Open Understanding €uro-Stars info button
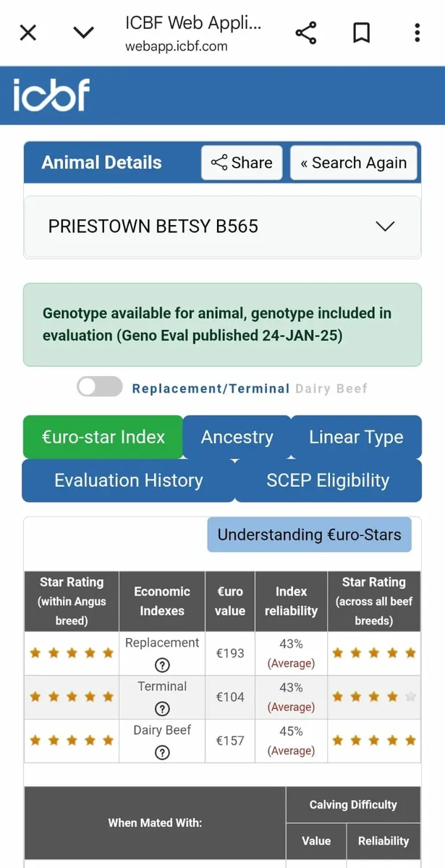The width and height of the screenshot is (445, 868). click(x=309, y=535)
